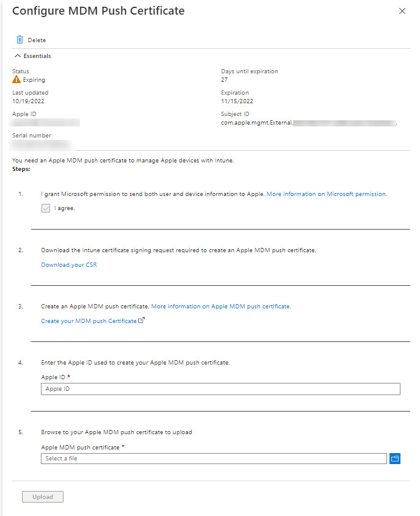Click the external link icon beside Create certificate

coord(142,321)
